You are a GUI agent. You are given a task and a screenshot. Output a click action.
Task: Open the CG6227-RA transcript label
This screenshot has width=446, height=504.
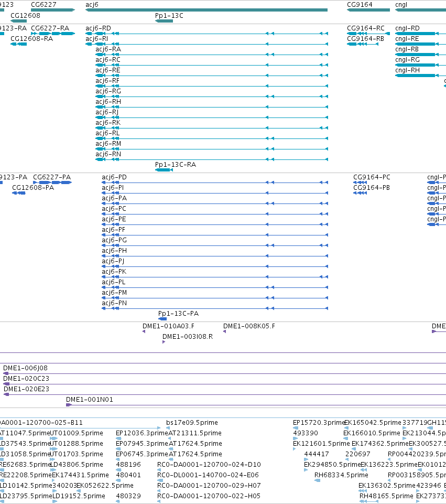click(x=50, y=28)
